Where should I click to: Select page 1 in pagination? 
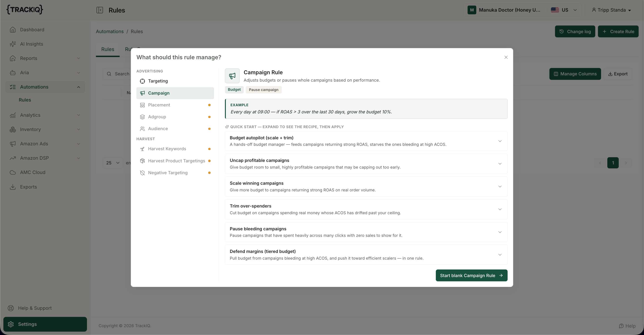click(613, 163)
